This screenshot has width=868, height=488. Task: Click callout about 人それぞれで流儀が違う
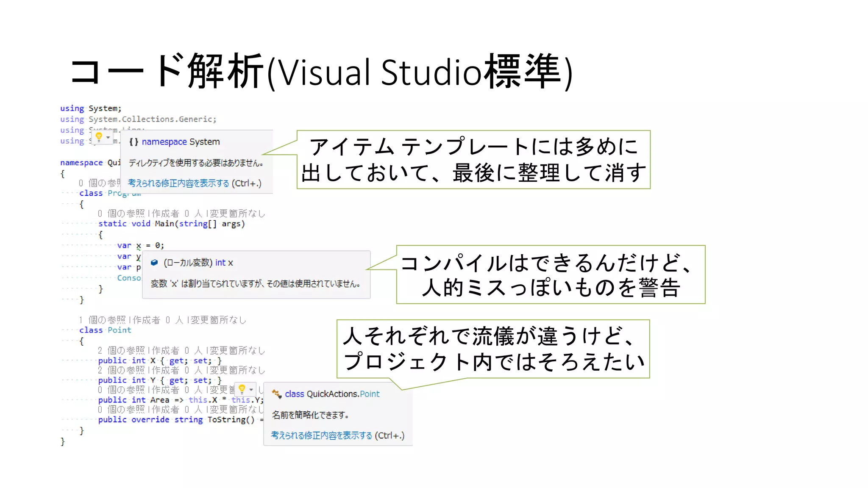(x=493, y=349)
